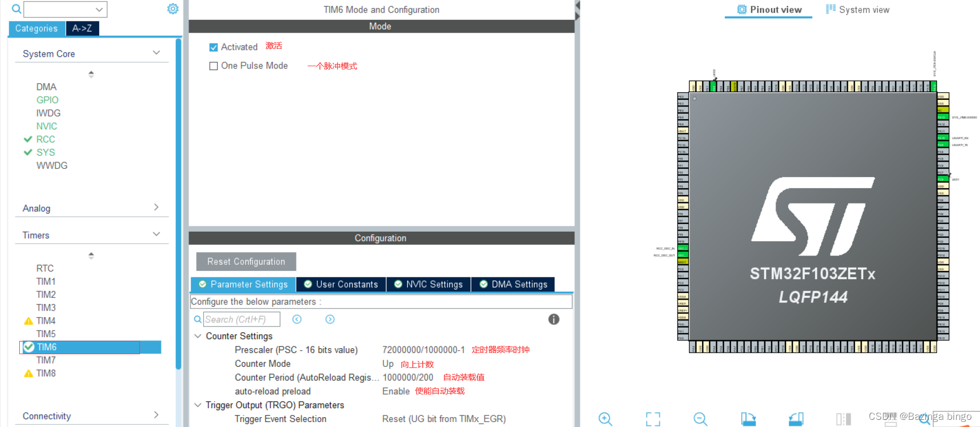Click the categories panel vertical scrollbar
Image resolution: width=980 pixels, height=427 pixels.
click(179, 204)
